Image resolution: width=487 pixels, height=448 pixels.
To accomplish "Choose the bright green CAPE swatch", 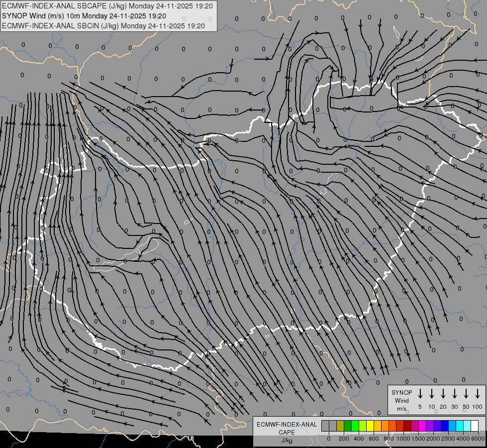I will pos(355,426).
